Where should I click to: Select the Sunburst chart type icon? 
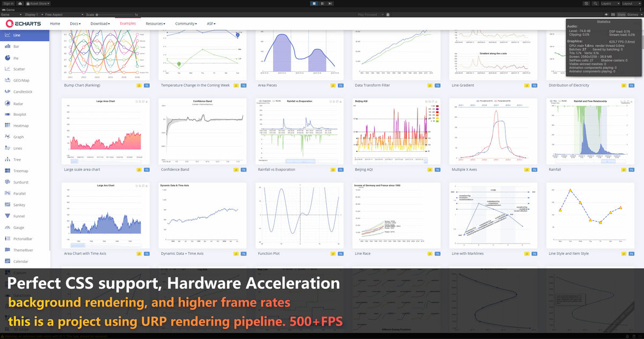[7, 182]
